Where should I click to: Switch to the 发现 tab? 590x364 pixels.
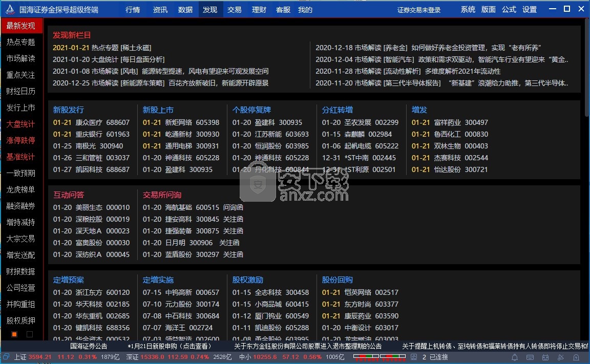pyautogui.click(x=210, y=10)
